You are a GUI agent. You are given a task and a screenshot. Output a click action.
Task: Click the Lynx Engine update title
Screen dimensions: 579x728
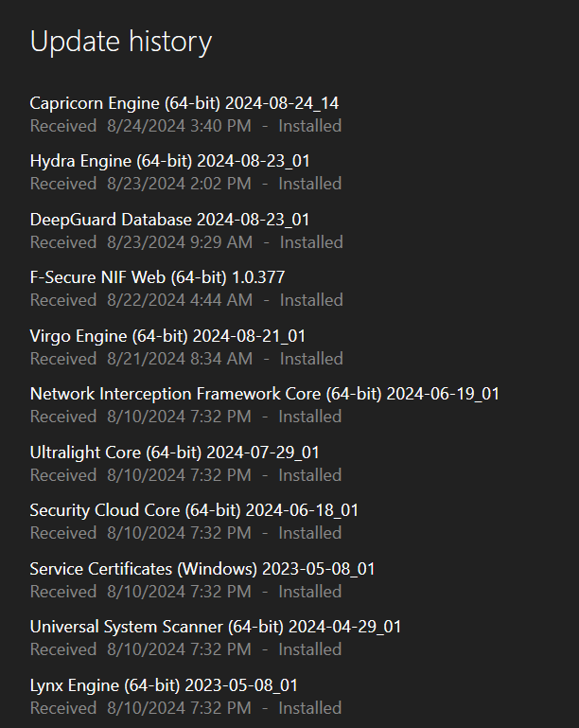164,685
